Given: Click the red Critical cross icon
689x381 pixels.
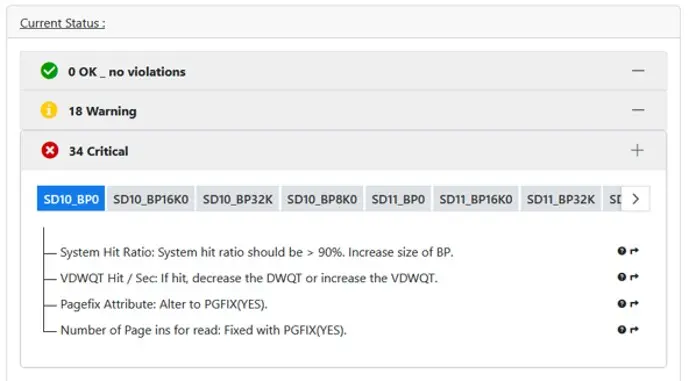Looking at the screenshot, I should tap(50, 150).
